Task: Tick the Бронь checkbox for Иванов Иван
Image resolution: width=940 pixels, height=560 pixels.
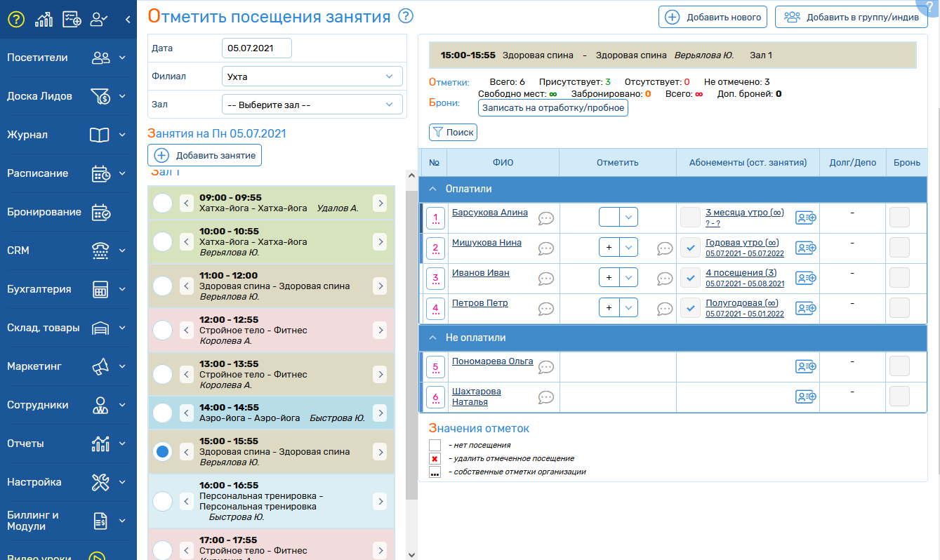Action: pos(899,277)
